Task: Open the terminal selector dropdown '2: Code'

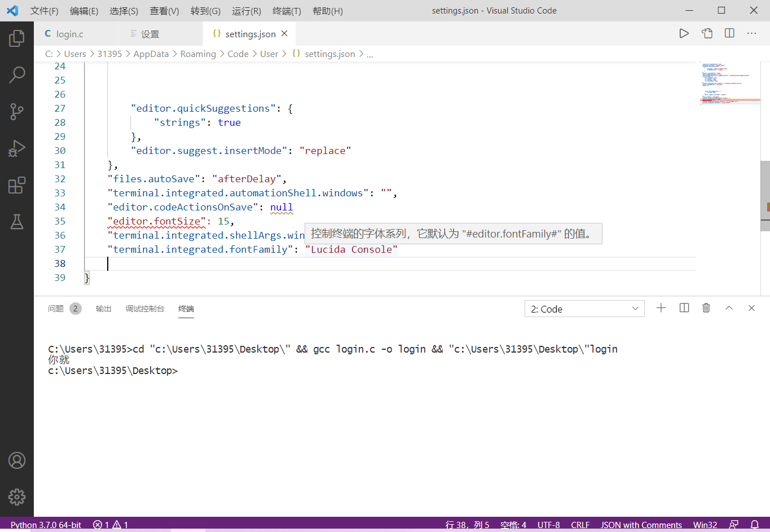Action: tap(584, 309)
